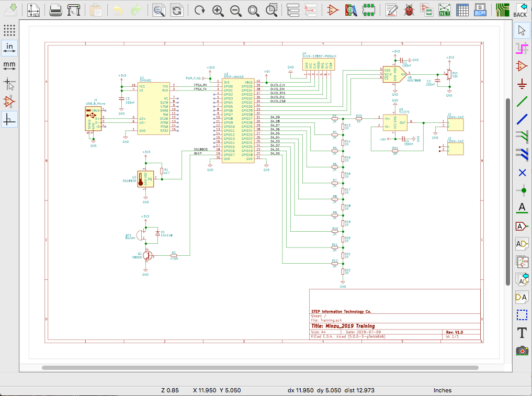
Task: Refresh the schematic view
Action: coord(199,10)
